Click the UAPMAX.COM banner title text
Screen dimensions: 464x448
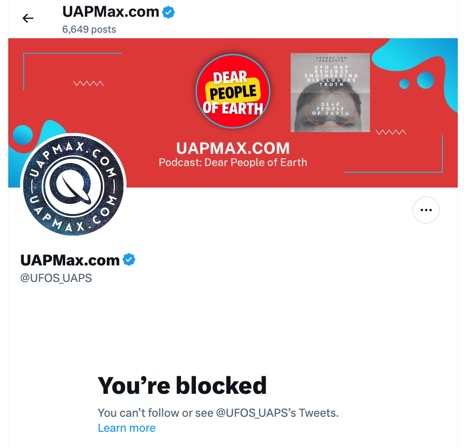tap(233, 148)
